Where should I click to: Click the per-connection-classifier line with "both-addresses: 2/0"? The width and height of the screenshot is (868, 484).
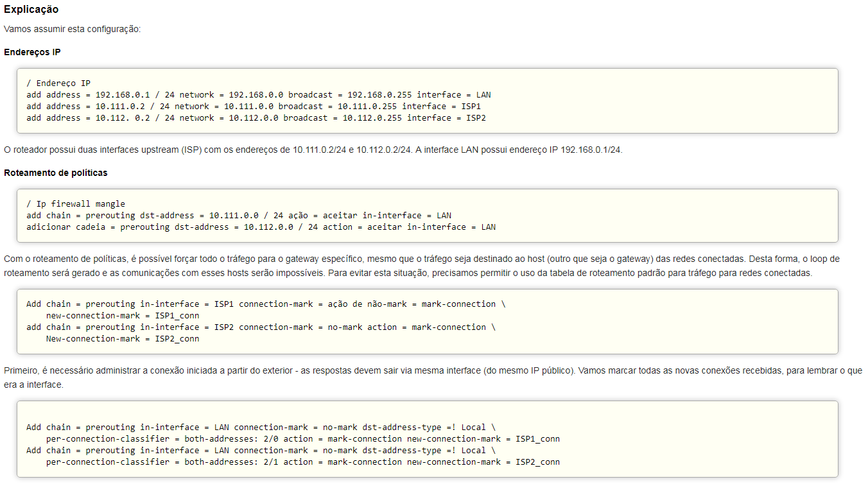pyautogui.click(x=303, y=439)
